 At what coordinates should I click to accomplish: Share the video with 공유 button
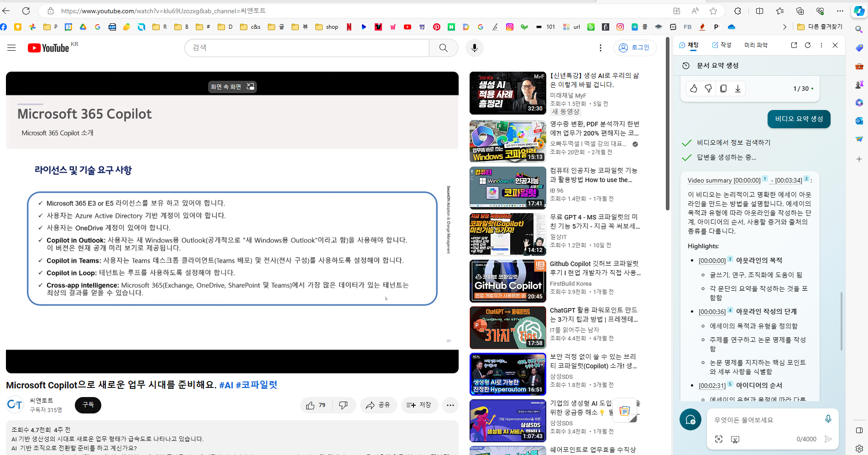(x=378, y=405)
